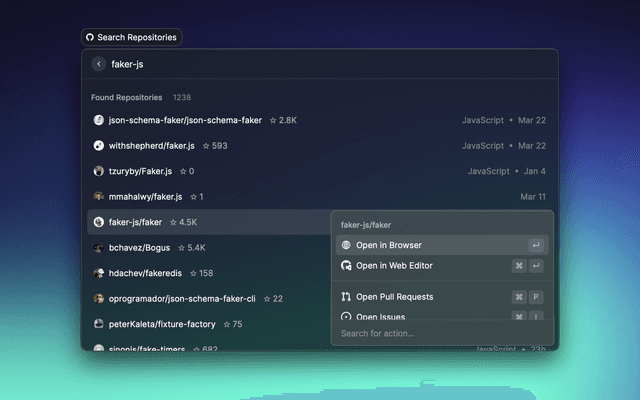This screenshot has height=400, width=640.
Task: Click the globe icon for Open in Browser
Action: point(346,245)
